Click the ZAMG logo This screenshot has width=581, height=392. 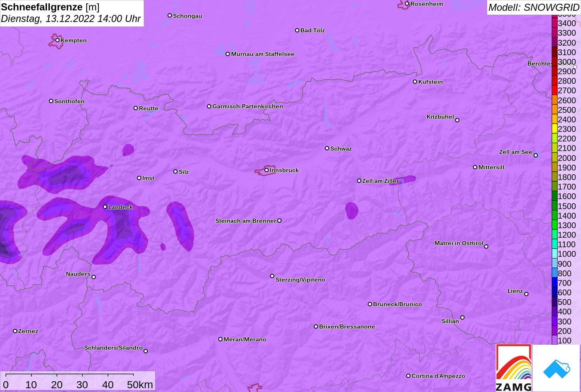coord(514,368)
